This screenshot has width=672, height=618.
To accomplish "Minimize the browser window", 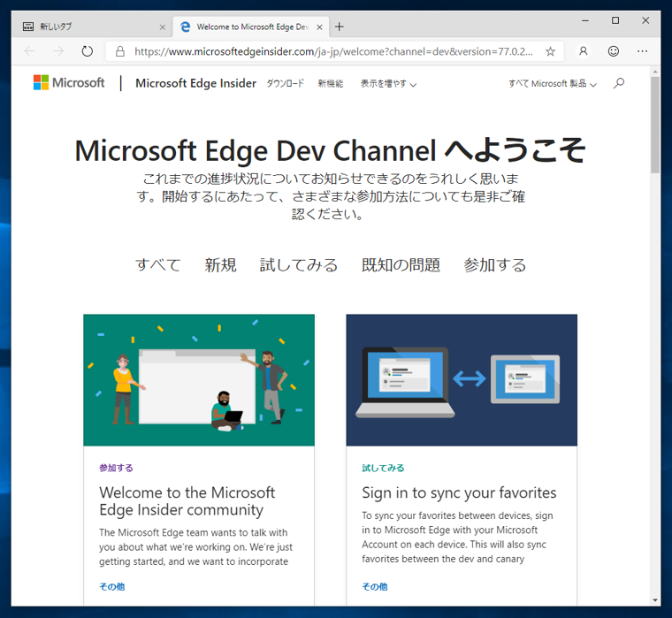I will pos(585,20).
